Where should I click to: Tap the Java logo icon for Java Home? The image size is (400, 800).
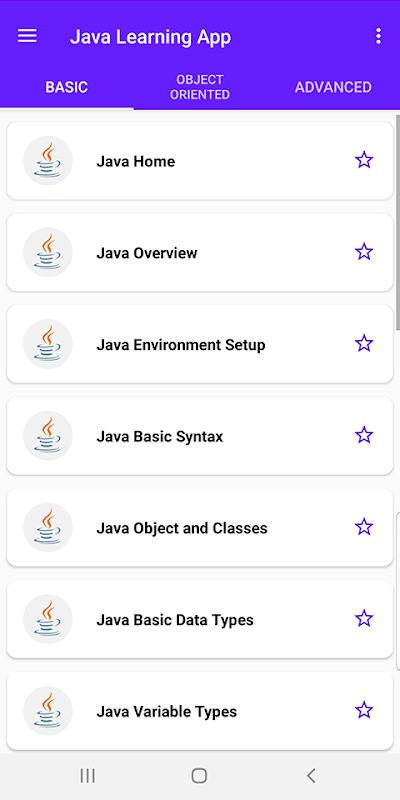click(48, 160)
